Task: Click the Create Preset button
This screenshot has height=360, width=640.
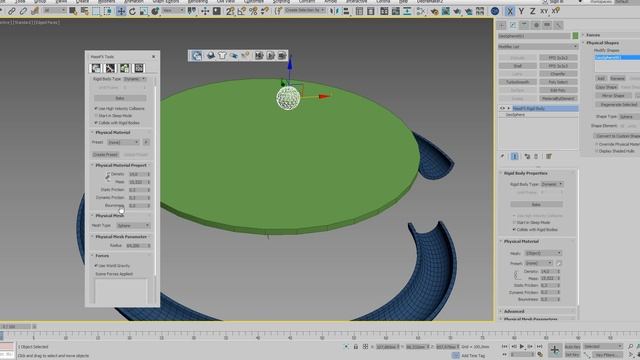Action: coord(105,155)
